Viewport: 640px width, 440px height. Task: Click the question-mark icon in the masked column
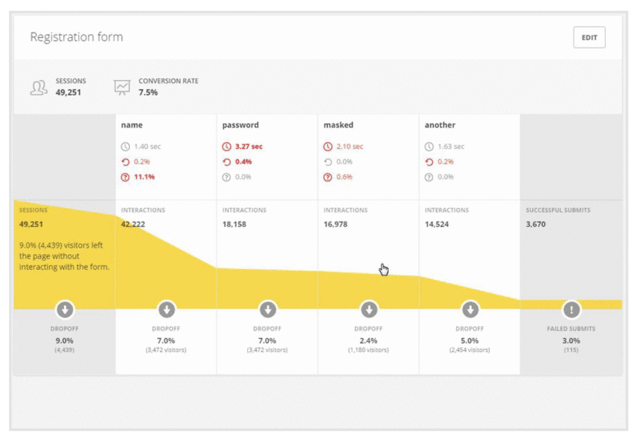tap(328, 177)
